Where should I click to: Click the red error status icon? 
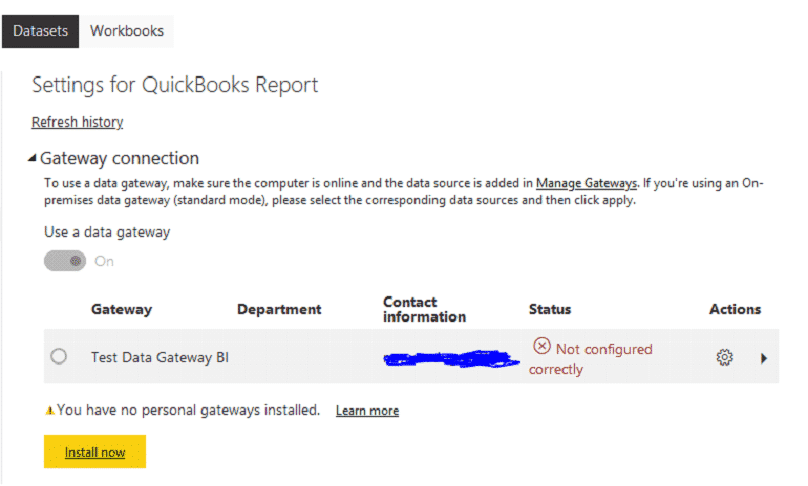click(542, 346)
